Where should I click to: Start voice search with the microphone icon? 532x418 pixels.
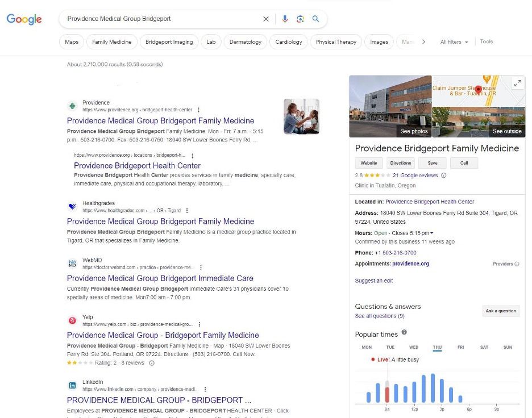click(285, 19)
